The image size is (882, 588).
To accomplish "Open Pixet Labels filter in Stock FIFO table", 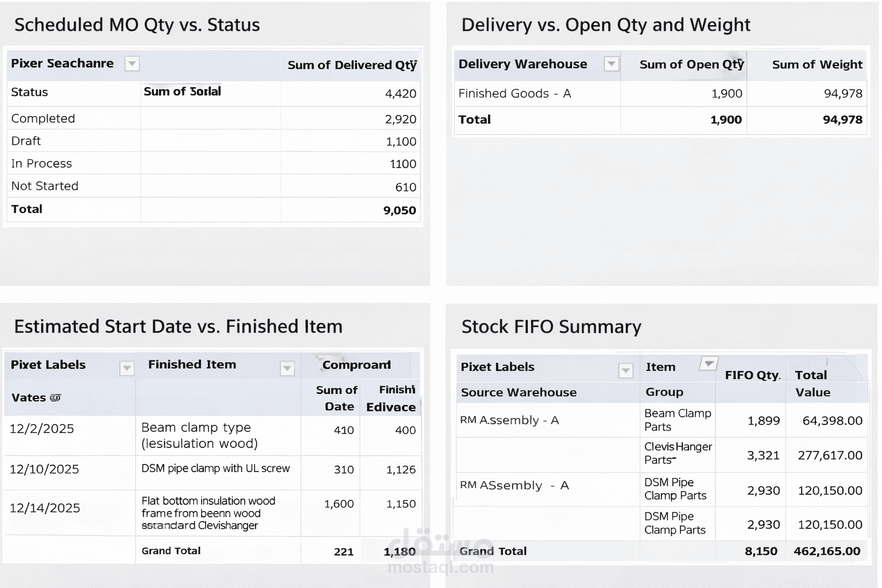I will 626,371.
